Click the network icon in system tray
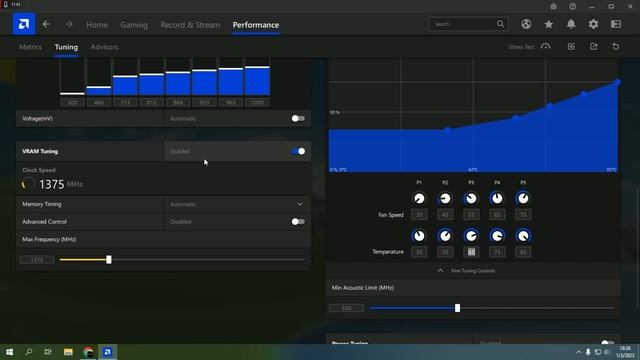This screenshot has width=640, height=360. 598,352
